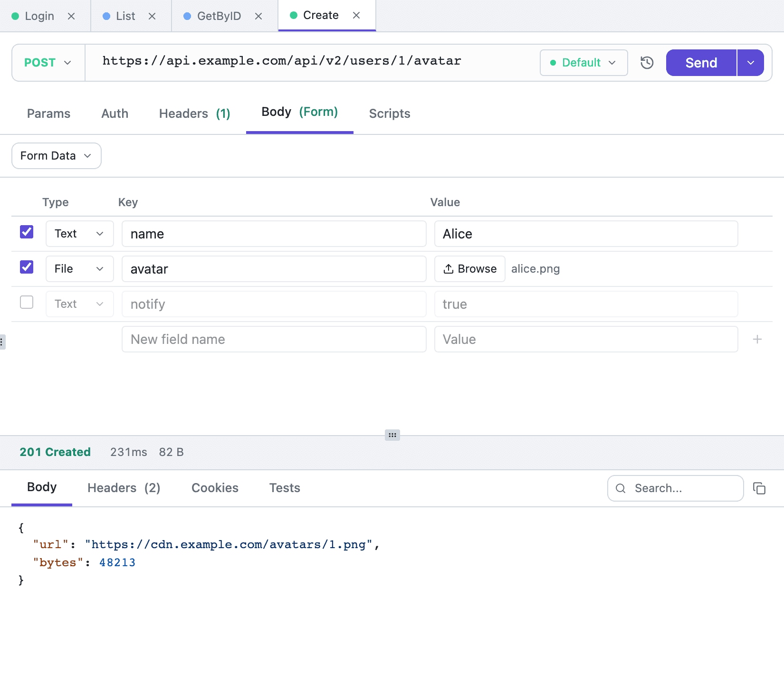Open the Params tab

click(48, 114)
